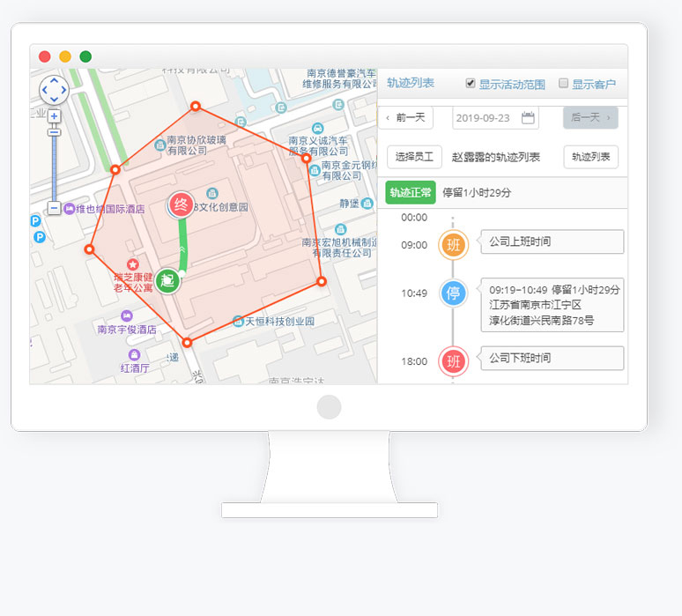Click the green 轨迹正常 status badge
The width and height of the screenshot is (682, 616).
click(410, 192)
